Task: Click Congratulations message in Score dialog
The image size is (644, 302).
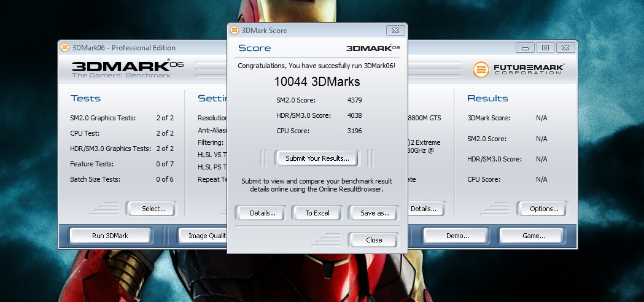Action: (317, 66)
